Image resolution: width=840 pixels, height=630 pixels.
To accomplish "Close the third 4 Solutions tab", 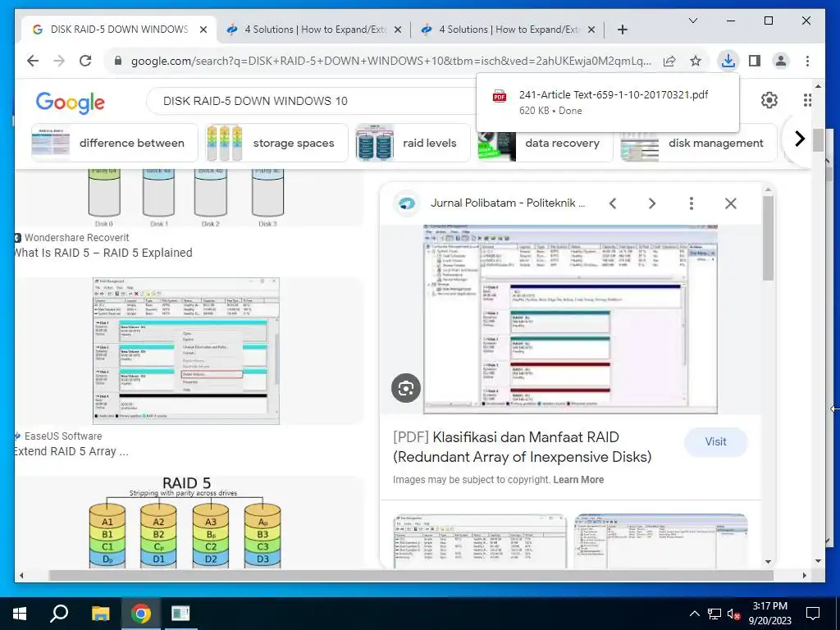I will pos(591,30).
